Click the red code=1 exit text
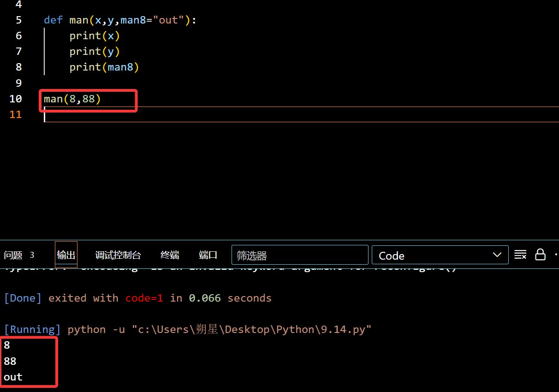Image resolution: width=559 pixels, height=392 pixels. [x=144, y=298]
